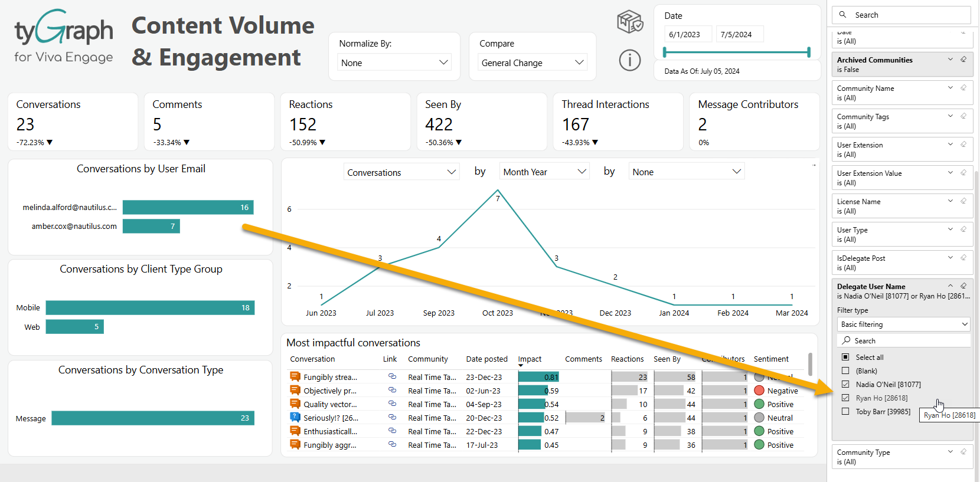Image resolution: width=980 pixels, height=482 pixels.
Task: Click the package checkmark icon near Date
Action: point(629,22)
